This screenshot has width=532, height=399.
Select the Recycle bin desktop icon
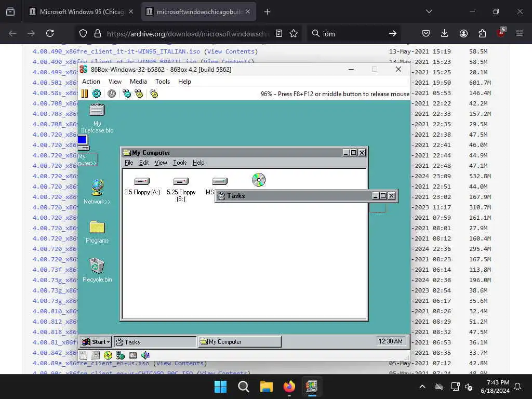pos(97,270)
